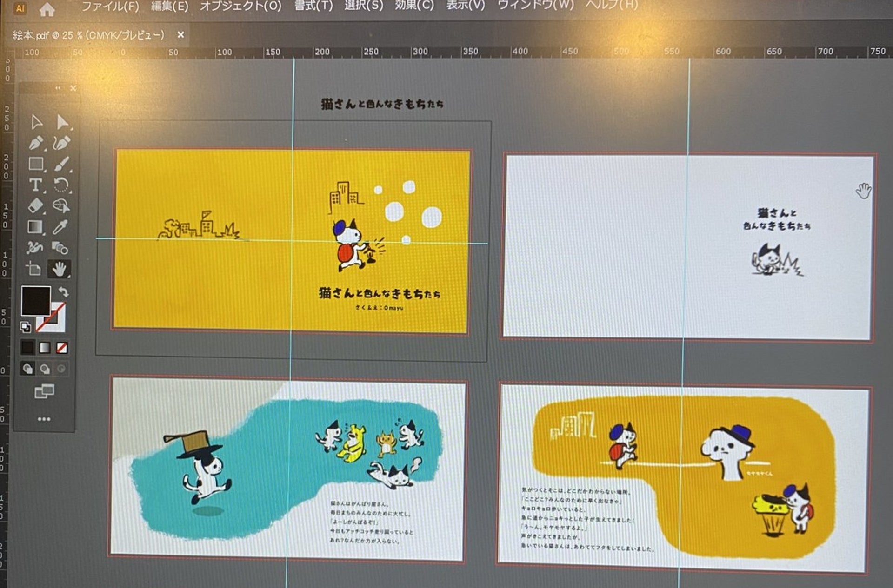Open the Change Screen Mode menu
The image size is (893, 588).
44,391
